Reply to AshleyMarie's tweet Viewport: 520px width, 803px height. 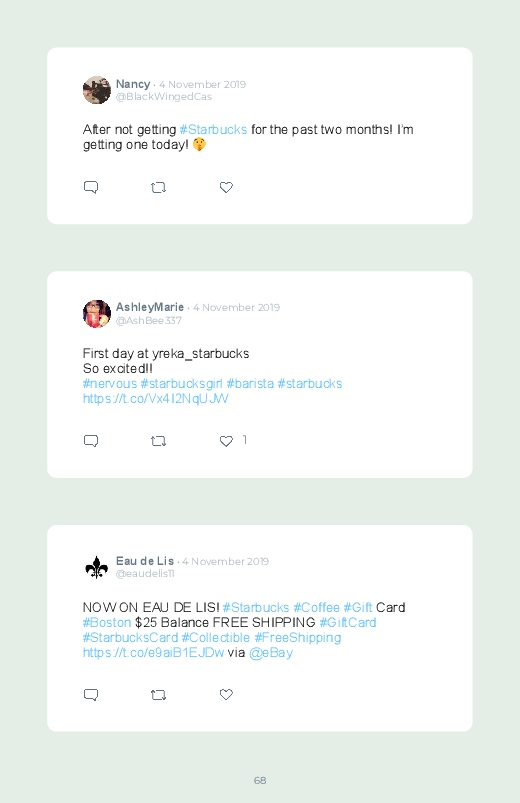pyautogui.click(x=91, y=441)
